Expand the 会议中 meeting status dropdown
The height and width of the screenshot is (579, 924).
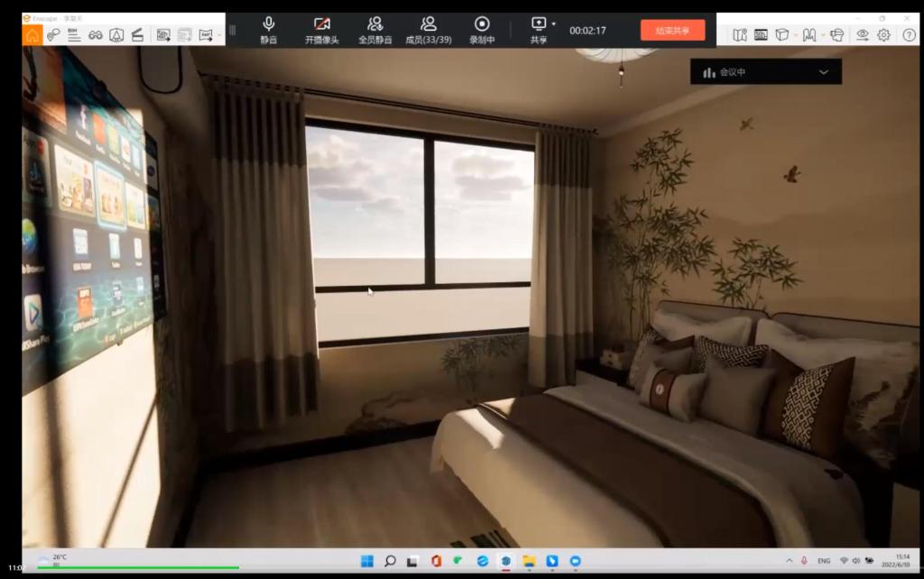[823, 72]
